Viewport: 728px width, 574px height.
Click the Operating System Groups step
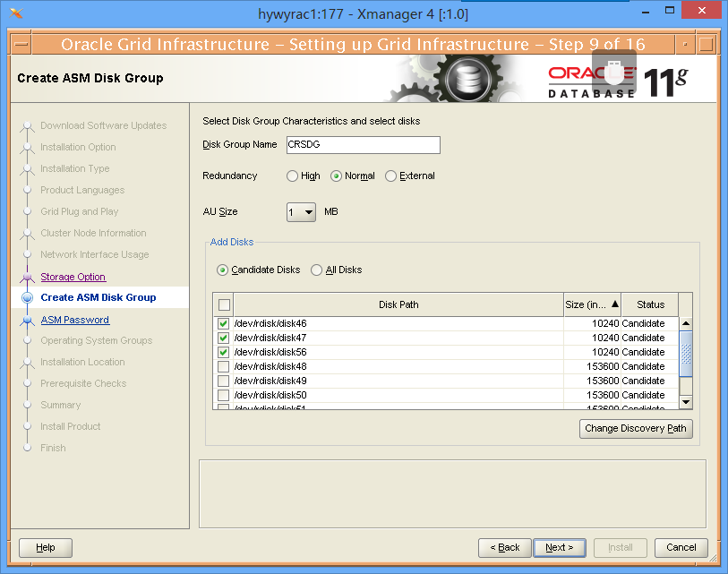96,340
